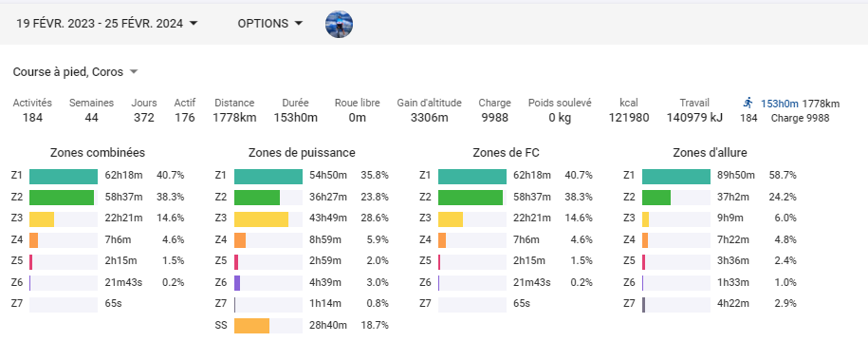Click the Activités 184 stat
Viewport: 868px width, 342px height.
click(x=32, y=110)
